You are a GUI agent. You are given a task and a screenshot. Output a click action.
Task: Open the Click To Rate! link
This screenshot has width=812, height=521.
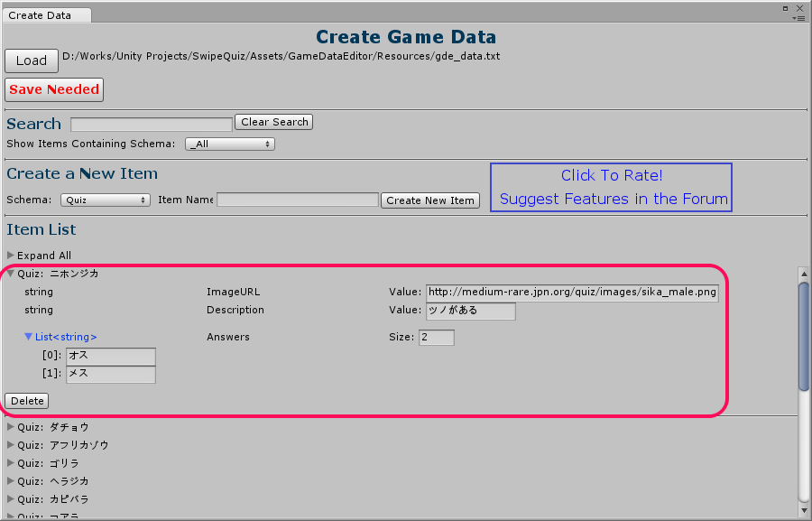[x=611, y=175]
